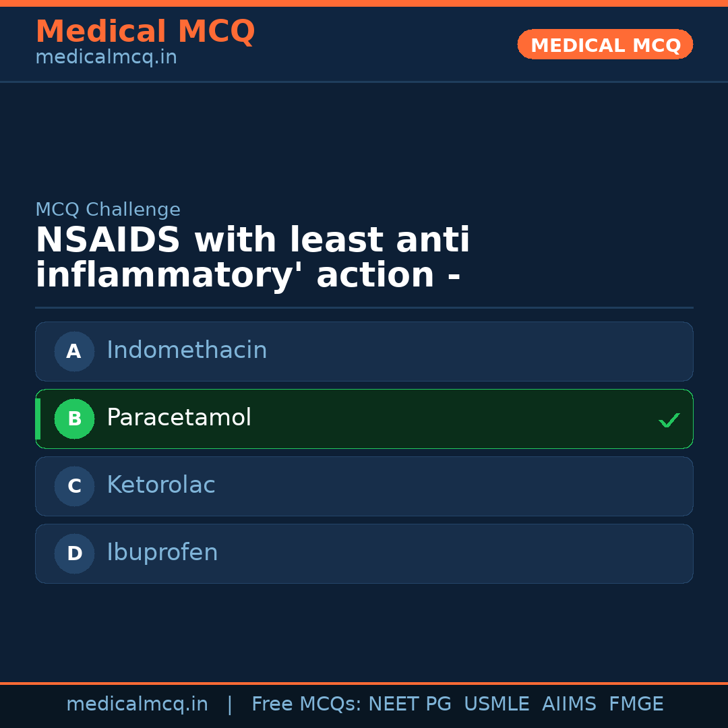Click the FMGE footer text
Image resolution: width=728 pixels, height=728 pixels.
[x=636, y=704]
